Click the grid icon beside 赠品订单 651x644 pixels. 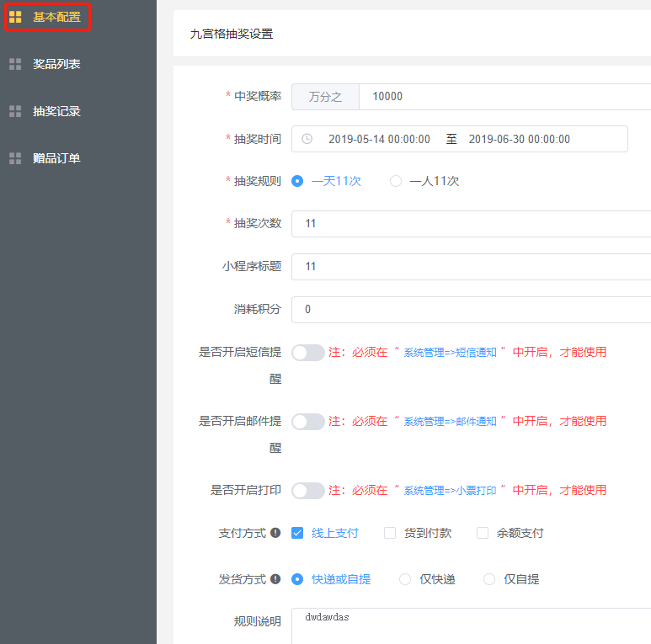tap(15, 158)
